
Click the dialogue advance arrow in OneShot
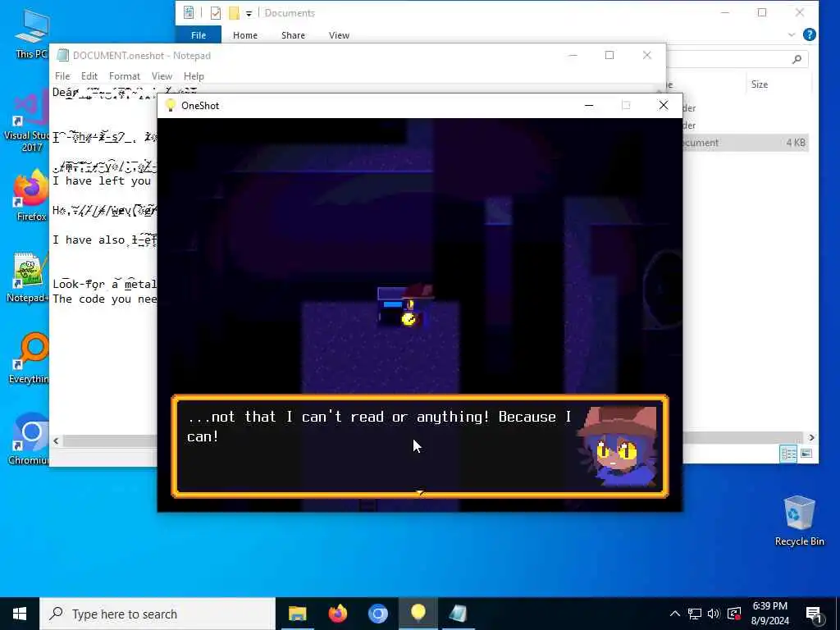click(x=420, y=492)
